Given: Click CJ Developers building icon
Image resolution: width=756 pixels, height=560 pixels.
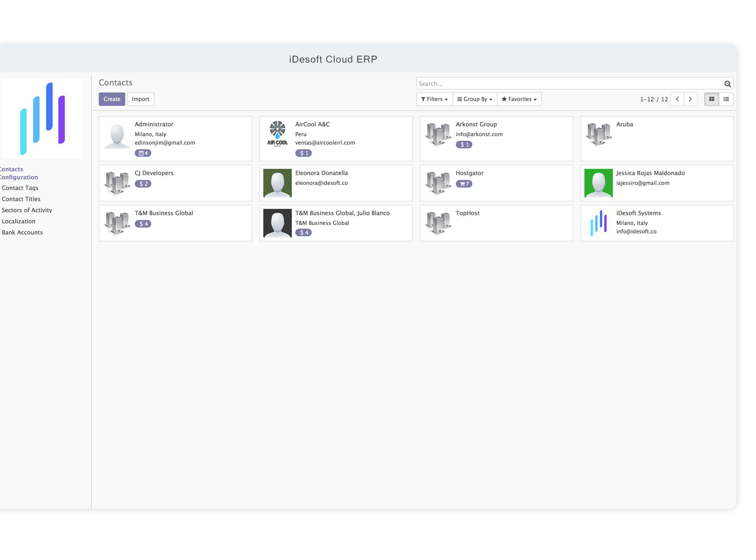Looking at the screenshot, I should coord(117,183).
